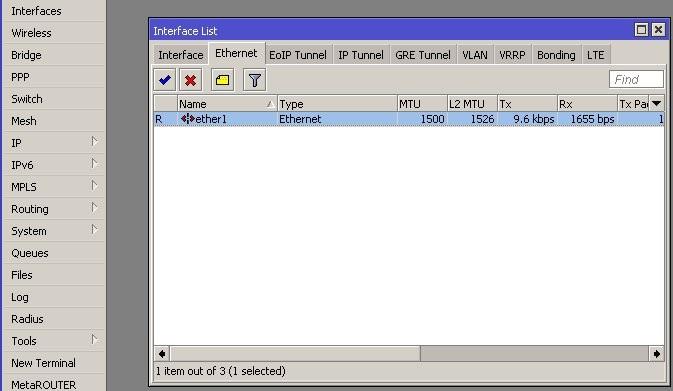Open the LTE tab
Screen dimensions: 673x391
[x=596, y=55]
